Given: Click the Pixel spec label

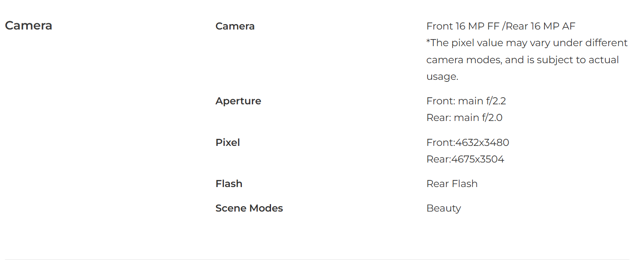Looking at the screenshot, I should 228,143.
